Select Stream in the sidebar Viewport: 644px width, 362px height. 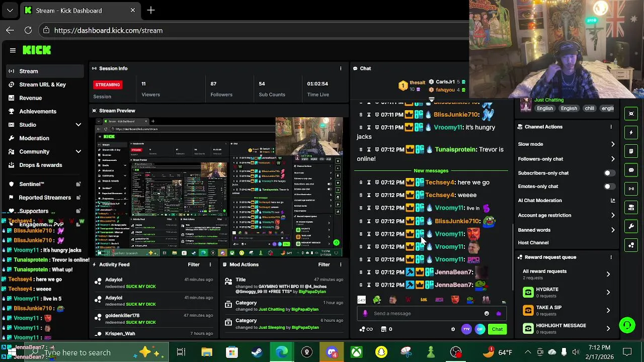[x=45, y=71]
